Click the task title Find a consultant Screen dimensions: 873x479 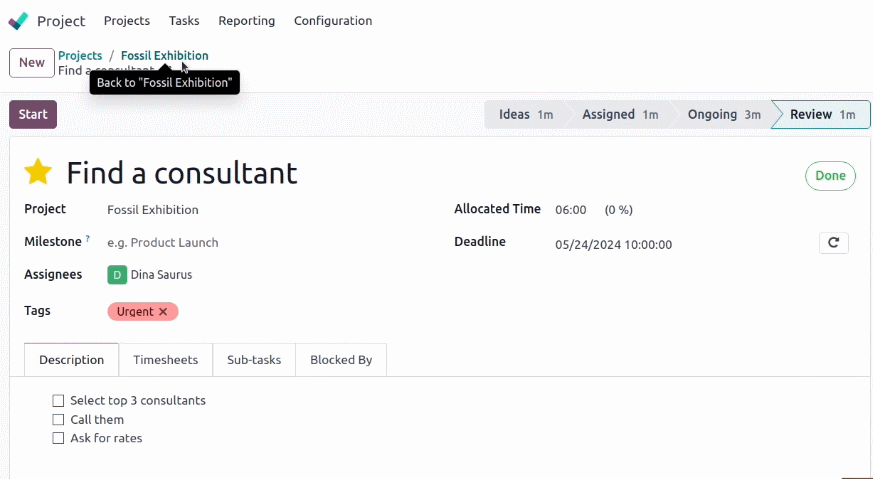[x=182, y=173]
